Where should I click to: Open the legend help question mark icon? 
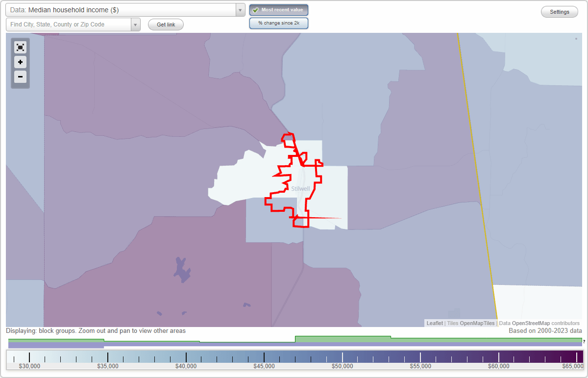tap(585, 343)
